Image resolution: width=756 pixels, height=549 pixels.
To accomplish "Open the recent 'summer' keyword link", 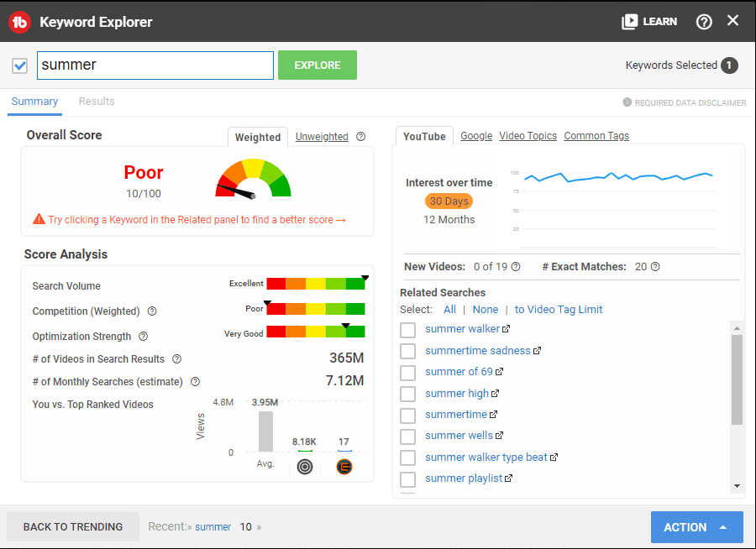I will pyautogui.click(x=213, y=527).
